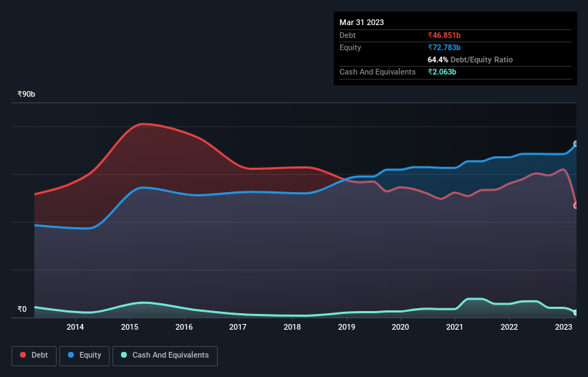Viewport: 588px width, 377px height.
Task: Click the 2021 axis label
Action: point(455,327)
